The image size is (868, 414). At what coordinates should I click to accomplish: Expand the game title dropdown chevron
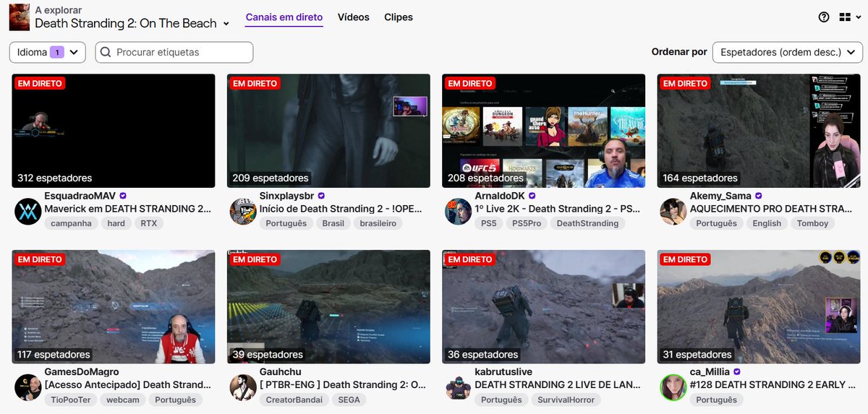[226, 24]
